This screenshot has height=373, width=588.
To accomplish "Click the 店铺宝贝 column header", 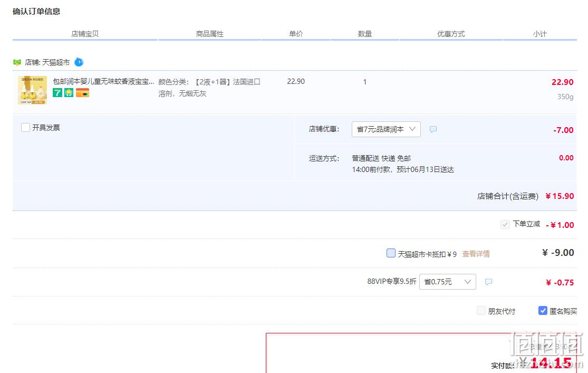I will click(85, 34).
